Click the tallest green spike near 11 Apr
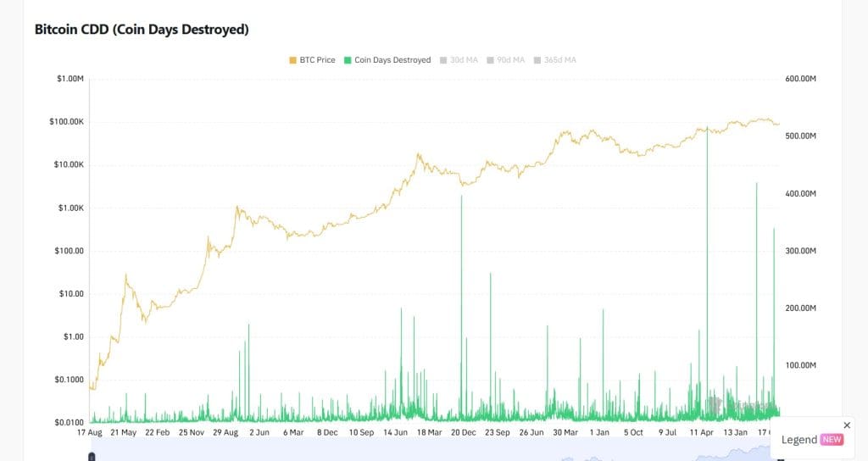868x461 pixels. point(707,254)
